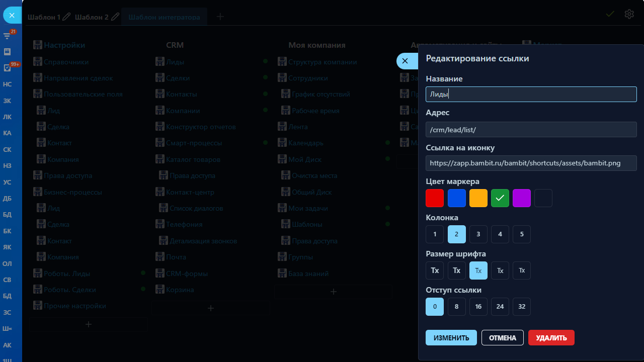Open the СВ sidebar item
The width and height of the screenshot is (644, 362).
7,280
